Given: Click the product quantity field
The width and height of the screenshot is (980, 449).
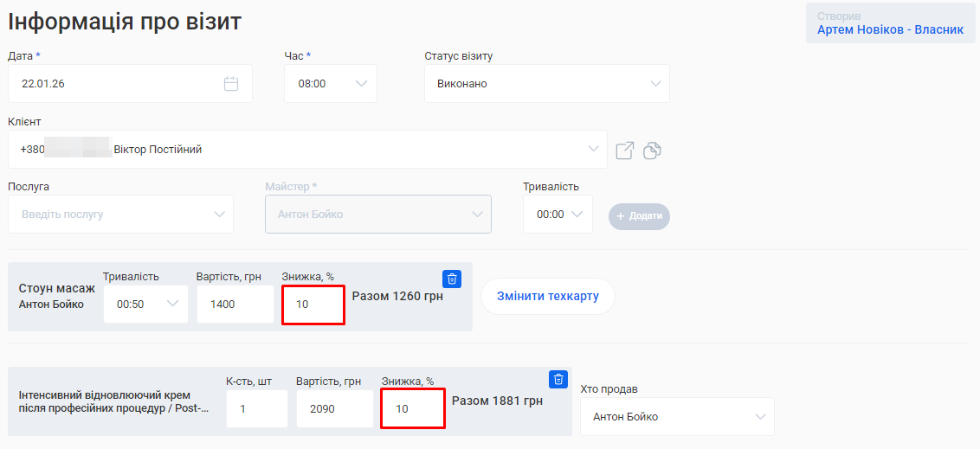Looking at the screenshot, I should (x=256, y=408).
